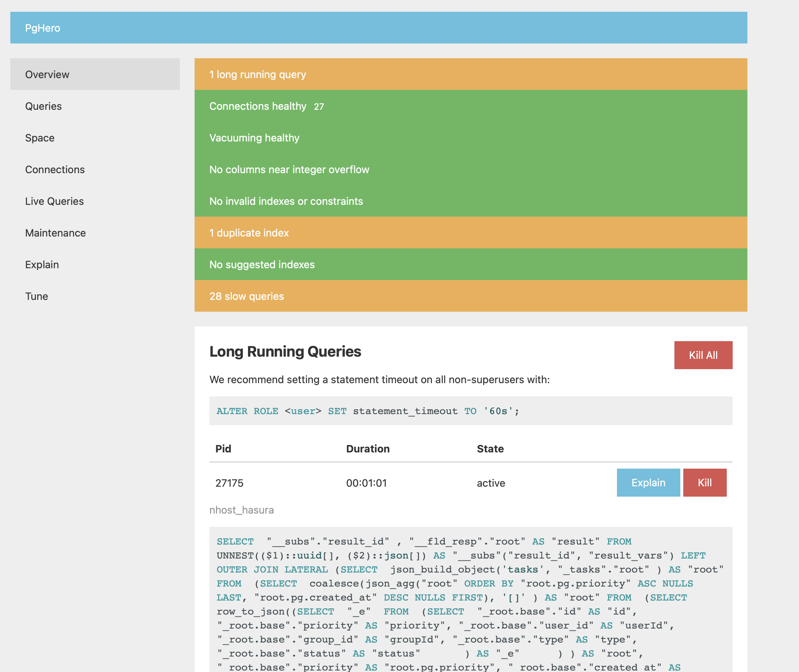Image resolution: width=799 pixels, height=672 pixels.
Task: Click the 1 duplicate index warning
Action: tap(249, 233)
